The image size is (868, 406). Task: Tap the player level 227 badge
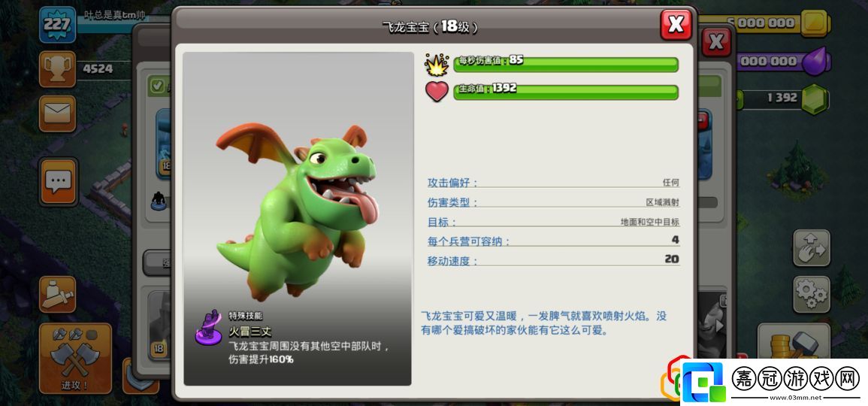(x=58, y=25)
